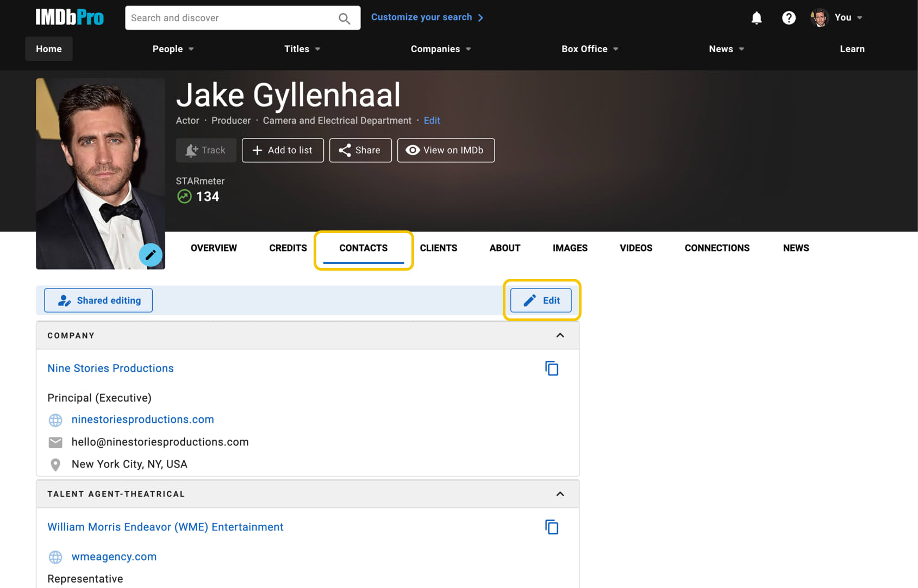Screen dimensions: 918x588
Task: Switch to the CREDITS tab
Action: coord(288,248)
